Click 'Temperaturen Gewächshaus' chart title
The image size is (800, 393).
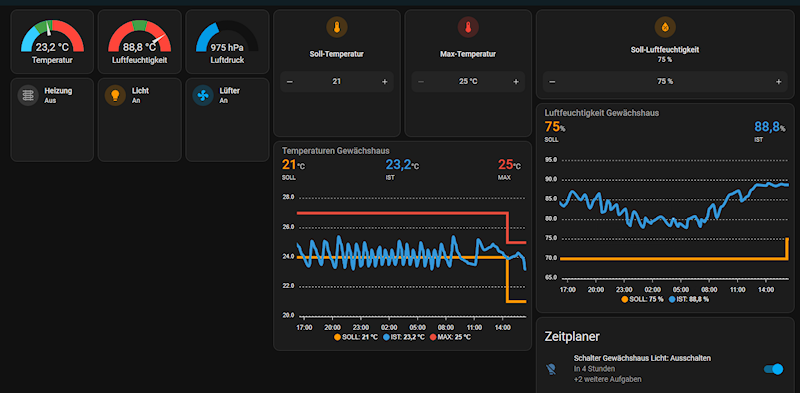point(336,151)
